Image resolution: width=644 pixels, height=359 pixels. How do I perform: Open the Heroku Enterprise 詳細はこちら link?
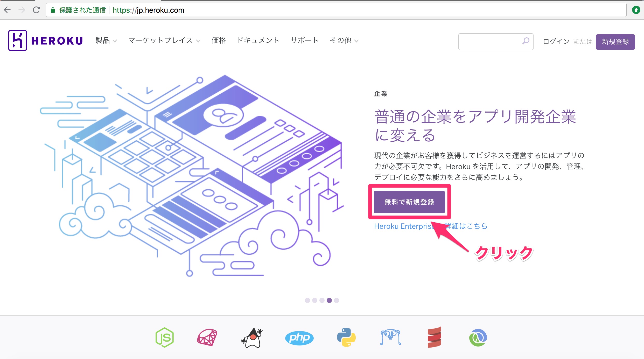coord(431,226)
